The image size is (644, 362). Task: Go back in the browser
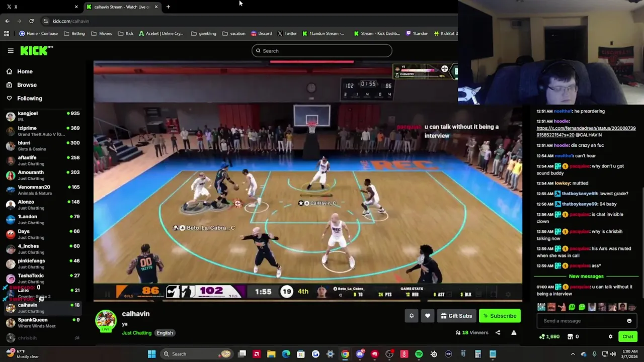(7, 21)
